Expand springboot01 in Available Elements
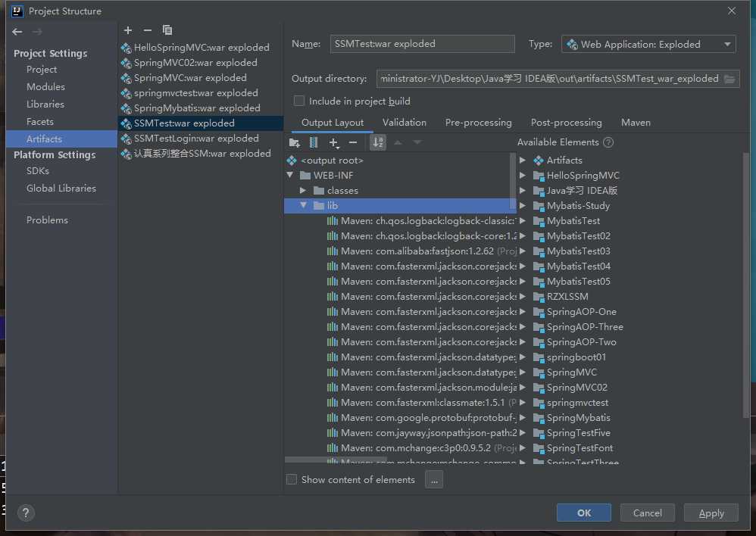The width and height of the screenshot is (756, 536). (523, 357)
